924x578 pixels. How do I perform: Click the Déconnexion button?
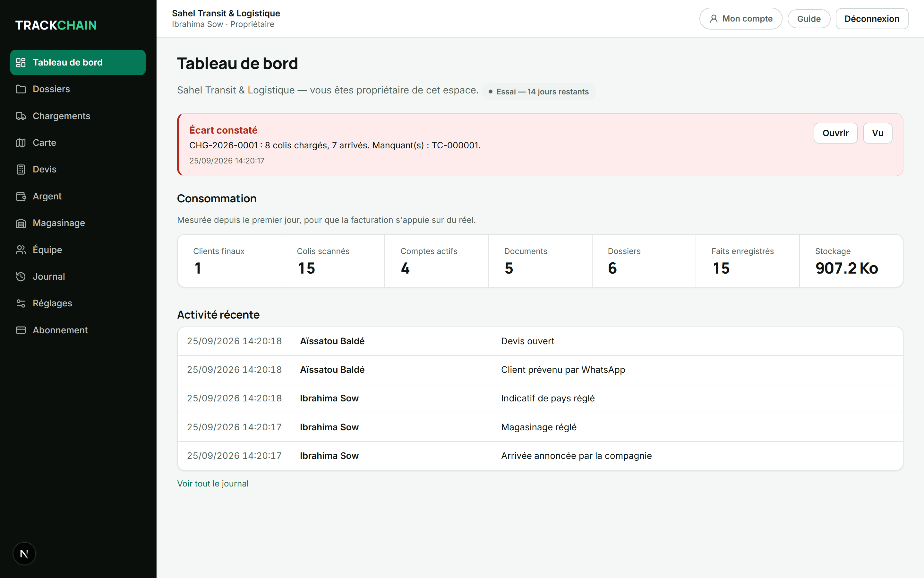[x=872, y=19]
